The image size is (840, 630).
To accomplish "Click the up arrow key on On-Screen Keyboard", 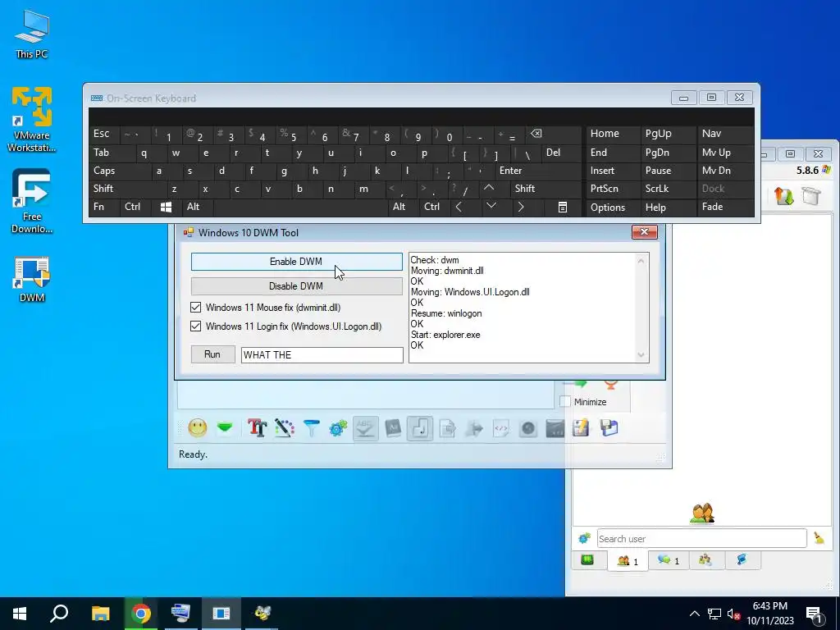I will coord(489,189).
